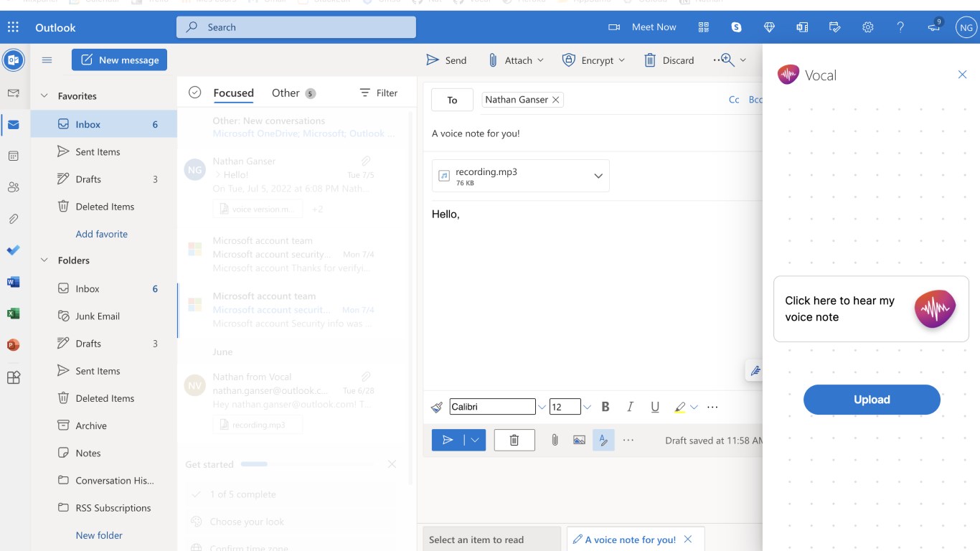Open the recording.mp3 attachment options chevron
This screenshot has height=551, width=980.
(x=598, y=176)
